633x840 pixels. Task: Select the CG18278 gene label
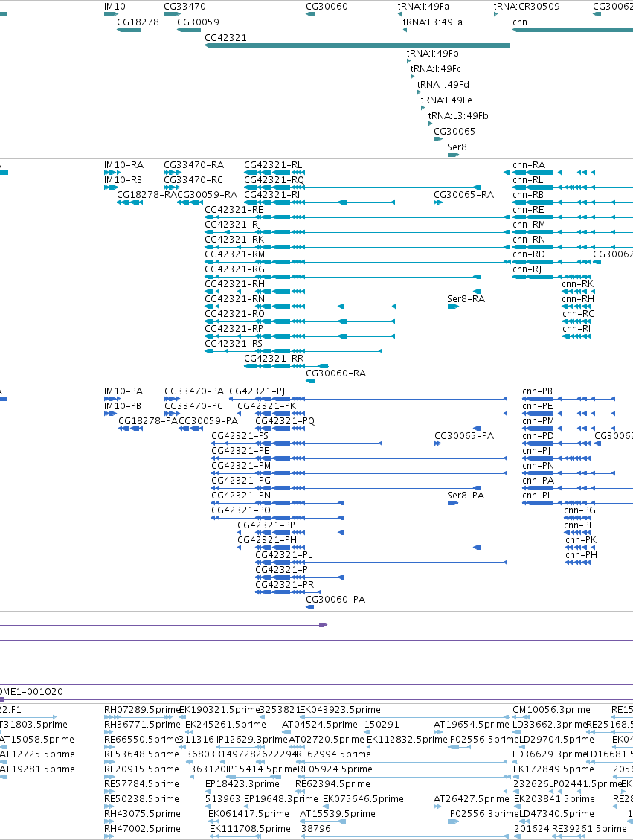point(138,22)
